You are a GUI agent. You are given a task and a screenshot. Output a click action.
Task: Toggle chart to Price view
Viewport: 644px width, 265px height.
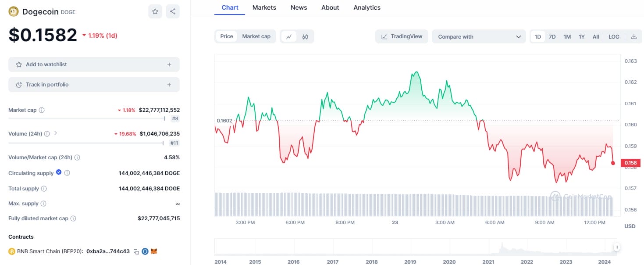click(x=227, y=36)
